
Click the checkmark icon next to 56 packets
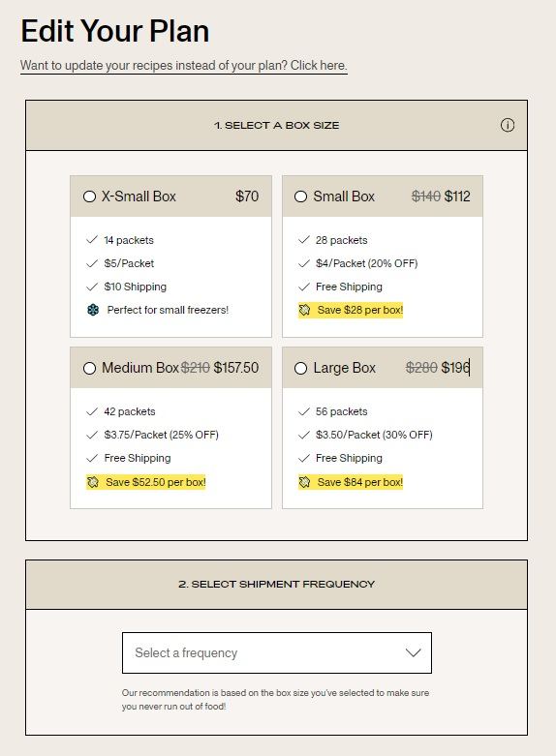[303, 411]
